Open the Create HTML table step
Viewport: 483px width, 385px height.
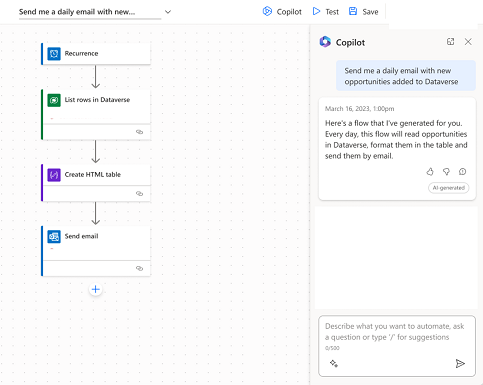pyautogui.click(x=96, y=183)
